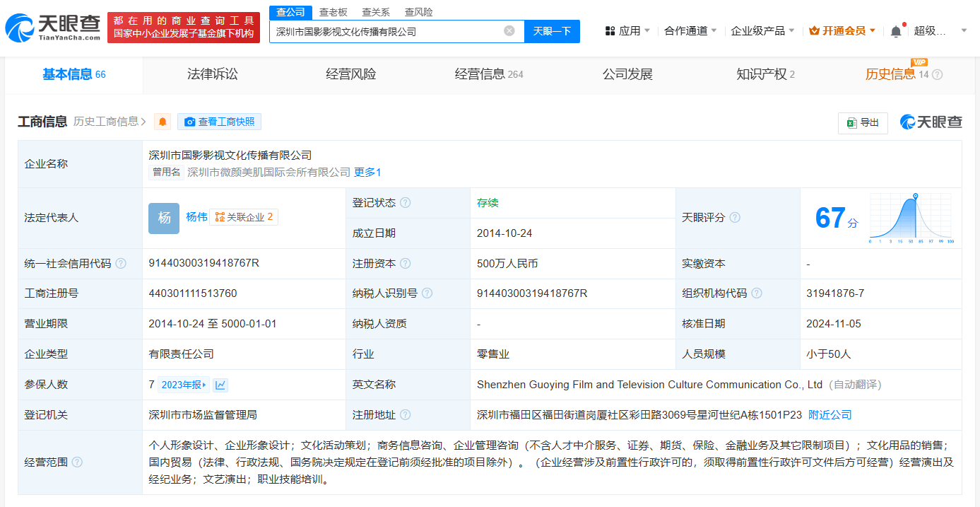This screenshot has width=980, height=507.
Task: Click the help icon next to 天眼评分
Action: (x=735, y=218)
